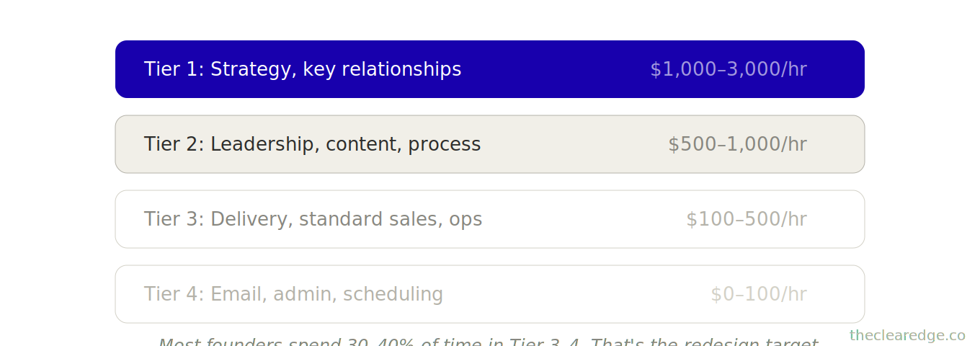The image size is (980, 346).
Task: Select the $0–100/hr rate label
Action: 758,294
